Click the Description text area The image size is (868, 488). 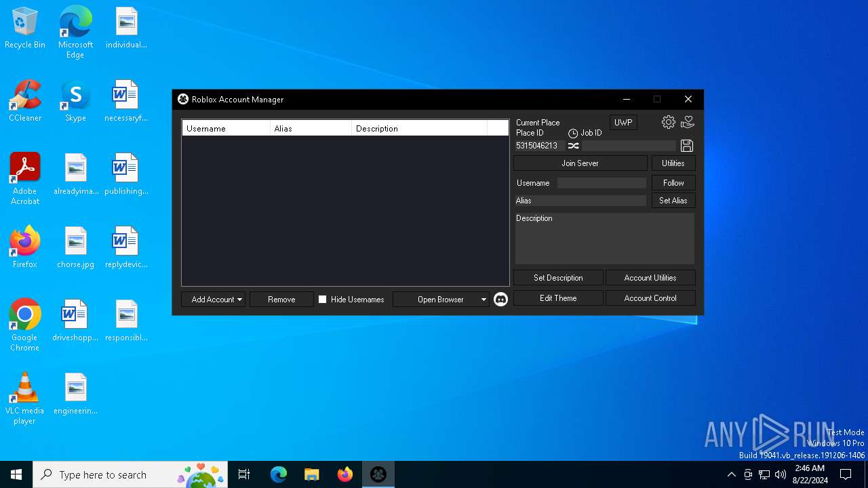[604, 239]
